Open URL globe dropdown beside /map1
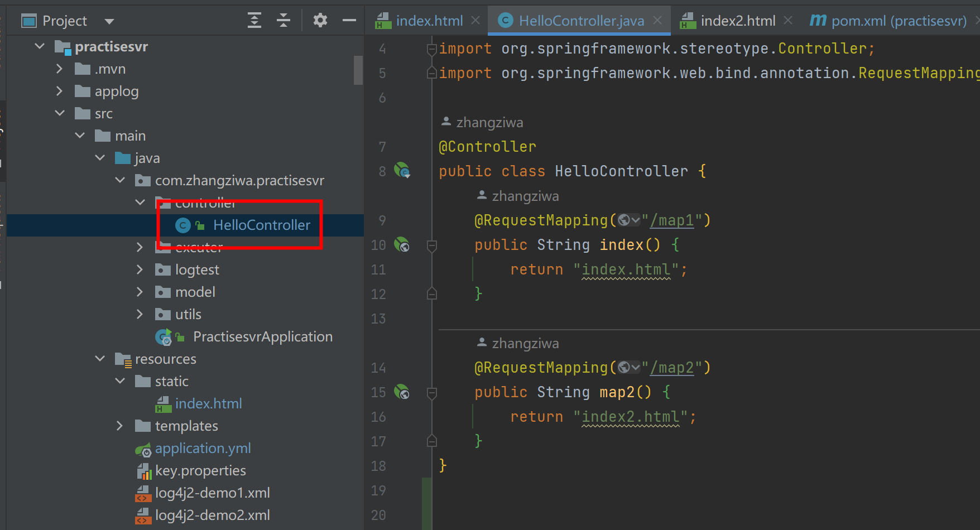 (628, 220)
